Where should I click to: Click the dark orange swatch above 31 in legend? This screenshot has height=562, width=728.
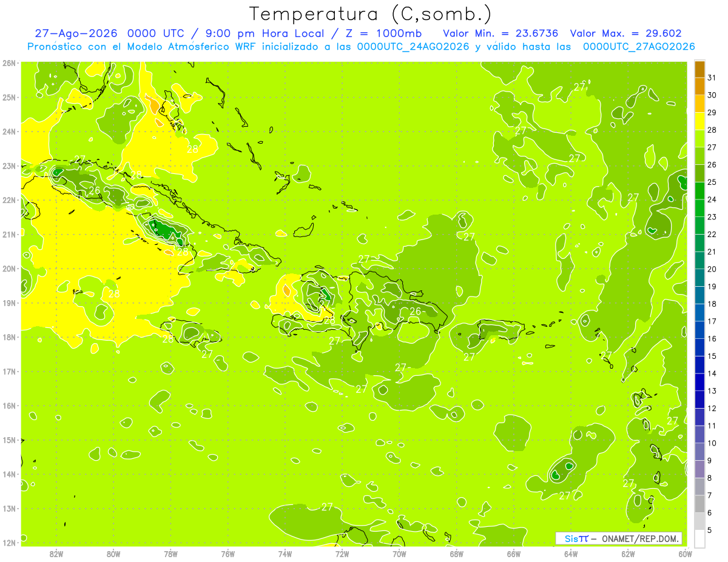click(699, 70)
